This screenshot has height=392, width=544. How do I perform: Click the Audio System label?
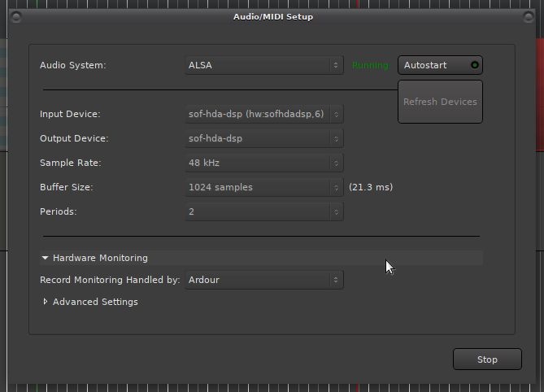pos(73,65)
